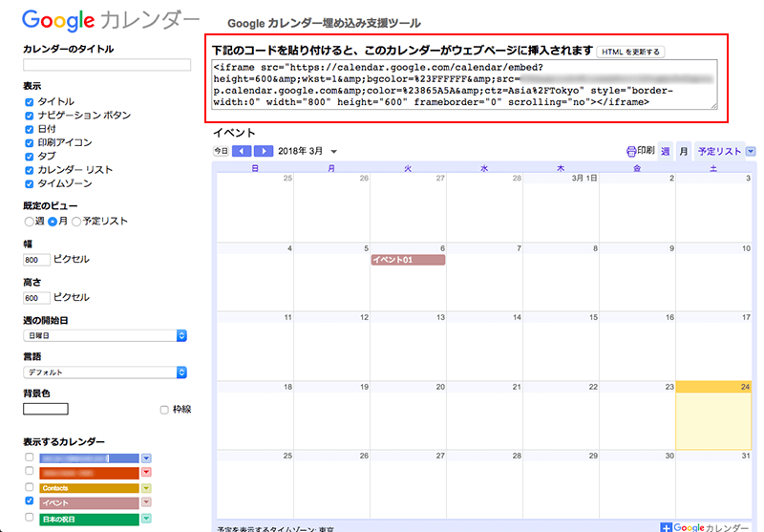Open blue calendar color dropdown arrow
Image resolution: width=764 pixels, height=532 pixels.
pyautogui.click(x=146, y=458)
